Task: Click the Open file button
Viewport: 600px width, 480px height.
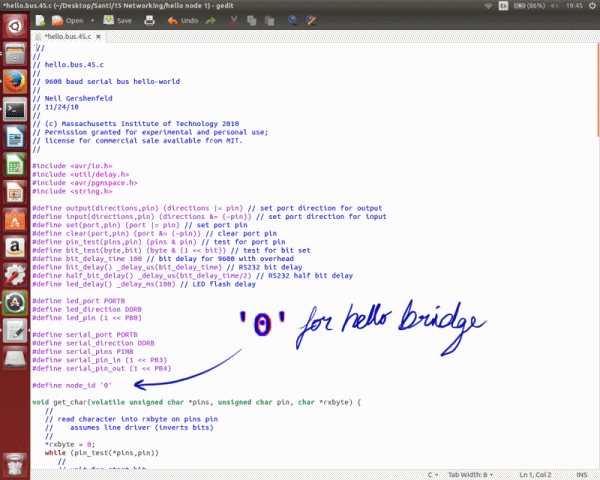Action: (x=68, y=21)
